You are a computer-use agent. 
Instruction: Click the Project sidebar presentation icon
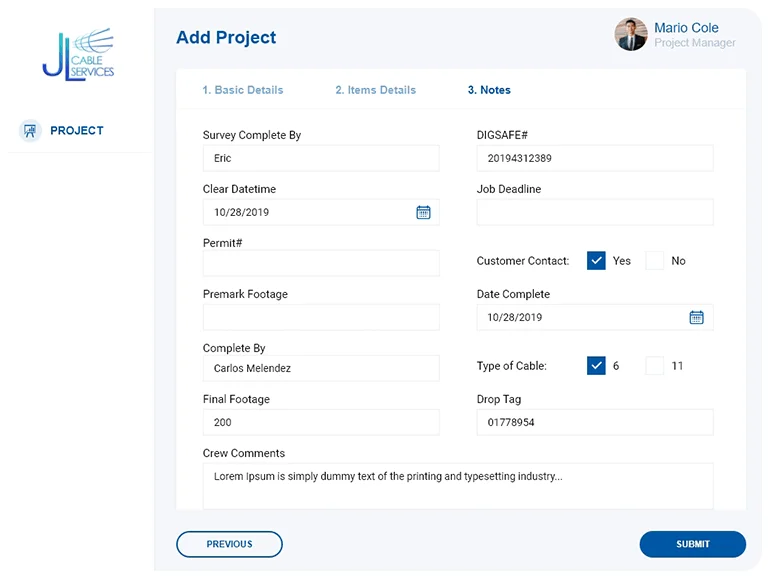[x=30, y=131]
